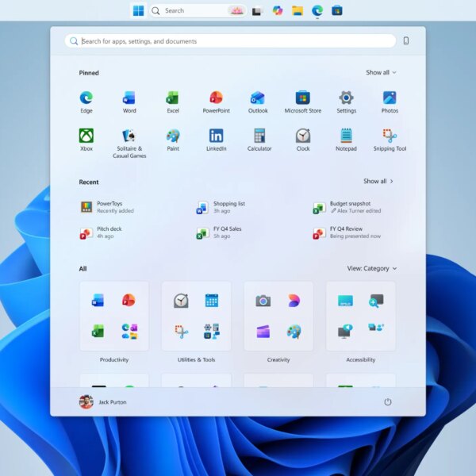Open File Explorer in the taskbar
Viewport: 476px width, 476px height.
coord(297,10)
